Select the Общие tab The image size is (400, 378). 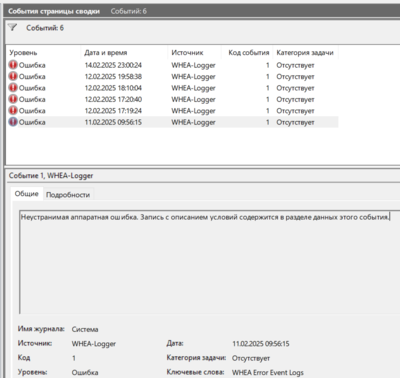27,194
